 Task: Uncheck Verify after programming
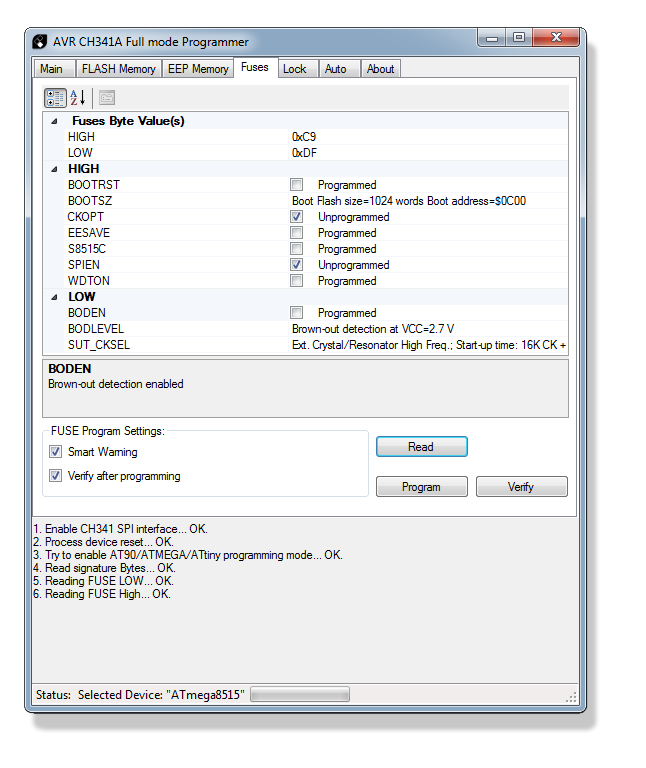point(55,476)
